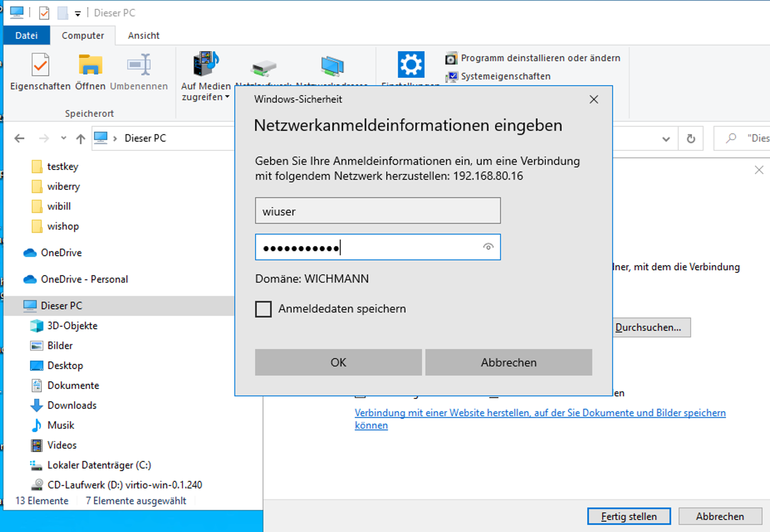Open the quick access toolbar customize dropdown
The image size is (770, 532).
(x=78, y=14)
